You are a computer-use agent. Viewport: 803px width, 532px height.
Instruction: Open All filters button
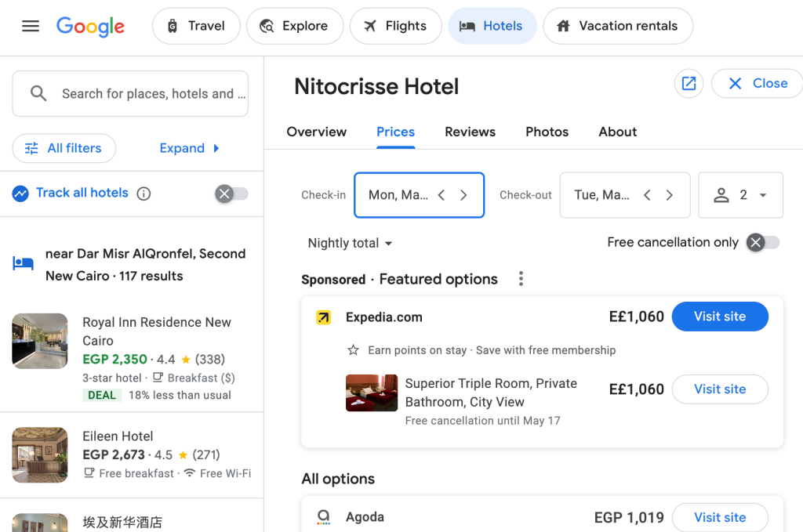click(64, 148)
